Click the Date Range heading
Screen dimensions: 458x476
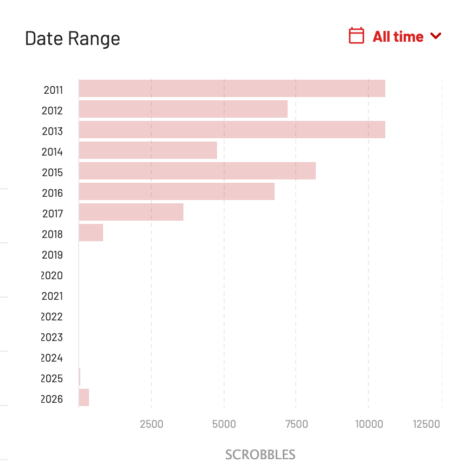(73, 38)
